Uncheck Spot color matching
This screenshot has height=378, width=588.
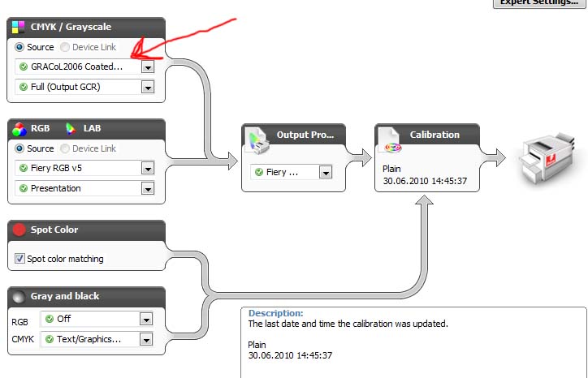[19, 258]
